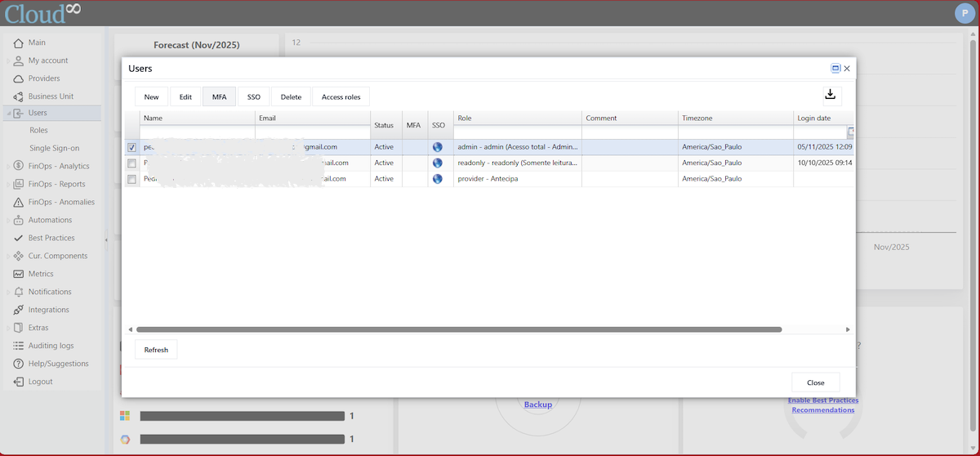
Task: Expand the My account node
Action: pyautogui.click(x=8, y=60)
